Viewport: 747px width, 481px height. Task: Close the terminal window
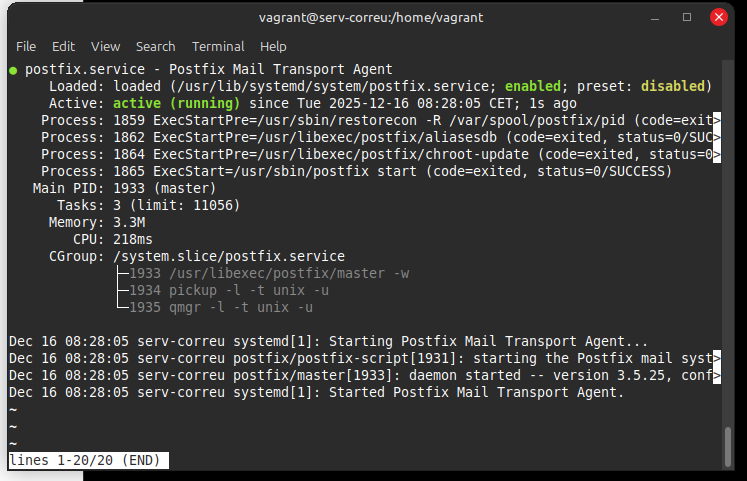click(x=719, y=16)
